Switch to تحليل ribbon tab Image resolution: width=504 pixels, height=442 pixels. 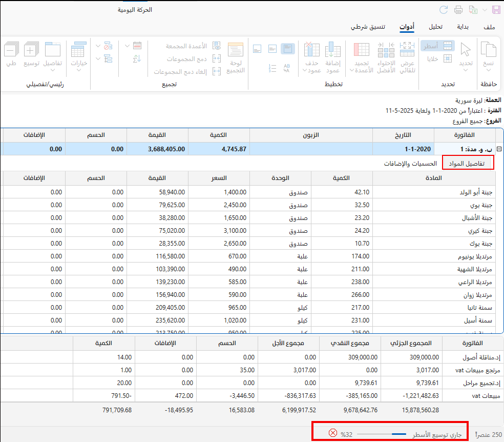436,27
